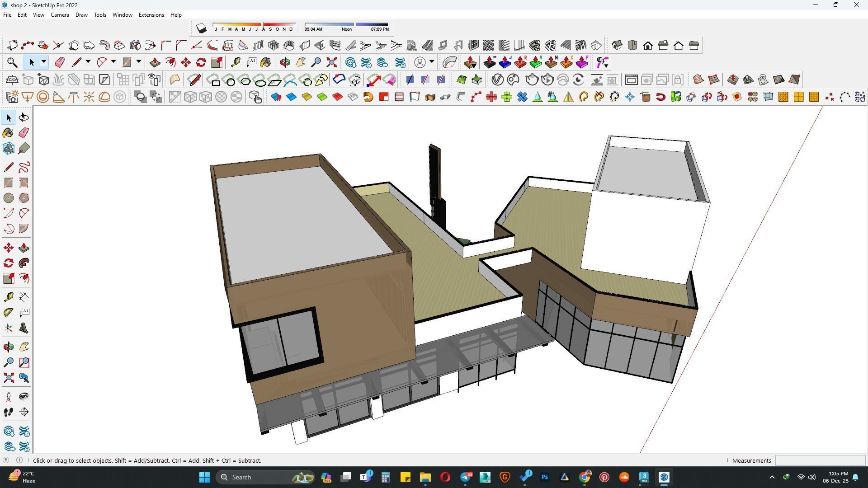This screenshot has height=488, width=868.
Task: Select the Lasso Select tool in left toolbar
Action: click(x=24, y=117)
